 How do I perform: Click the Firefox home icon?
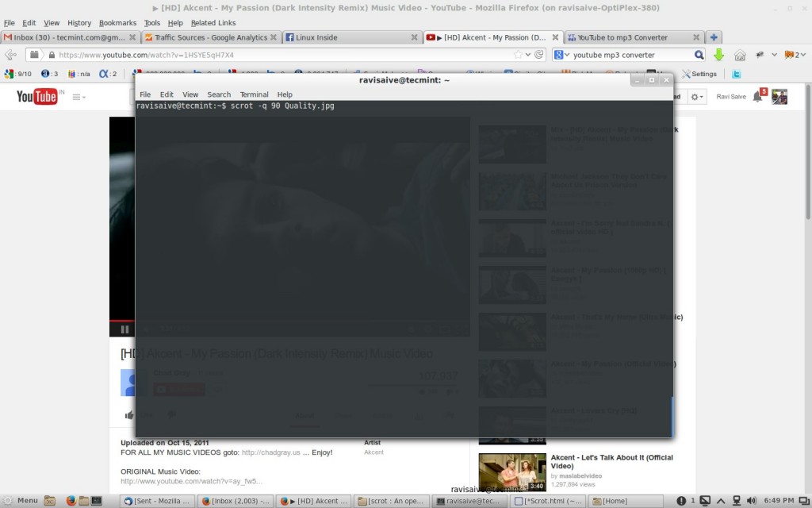click(x=739, y=55)
